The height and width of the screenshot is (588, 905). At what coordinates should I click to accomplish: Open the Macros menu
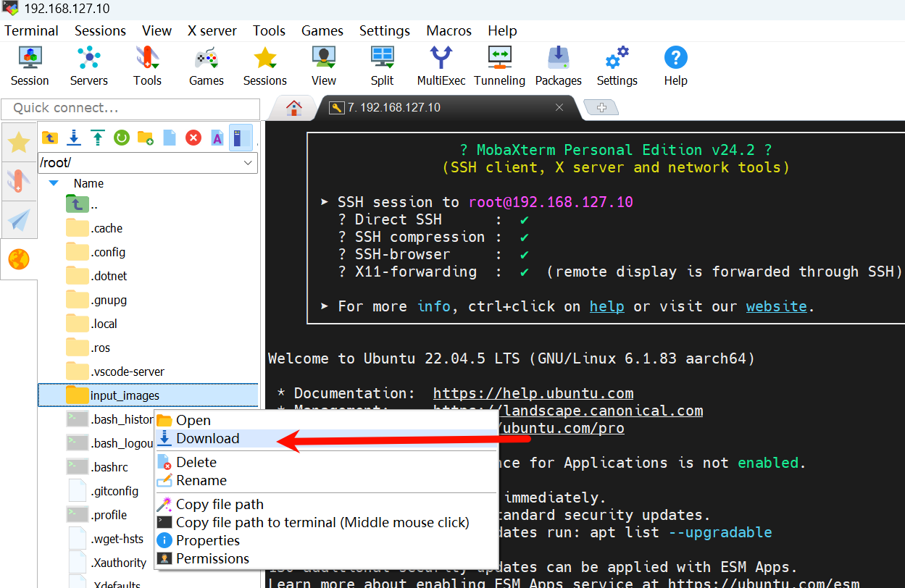(x=449, y=30)
